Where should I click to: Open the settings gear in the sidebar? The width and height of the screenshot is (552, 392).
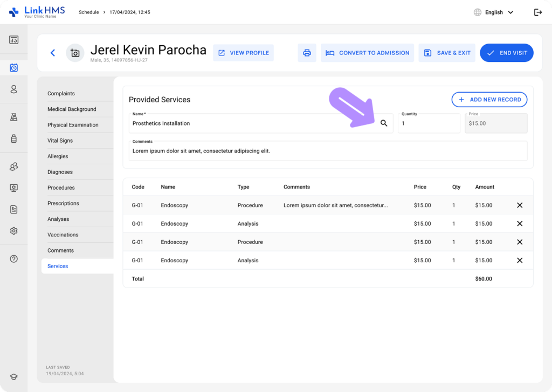pyautogui.click(x=14, y=230)
